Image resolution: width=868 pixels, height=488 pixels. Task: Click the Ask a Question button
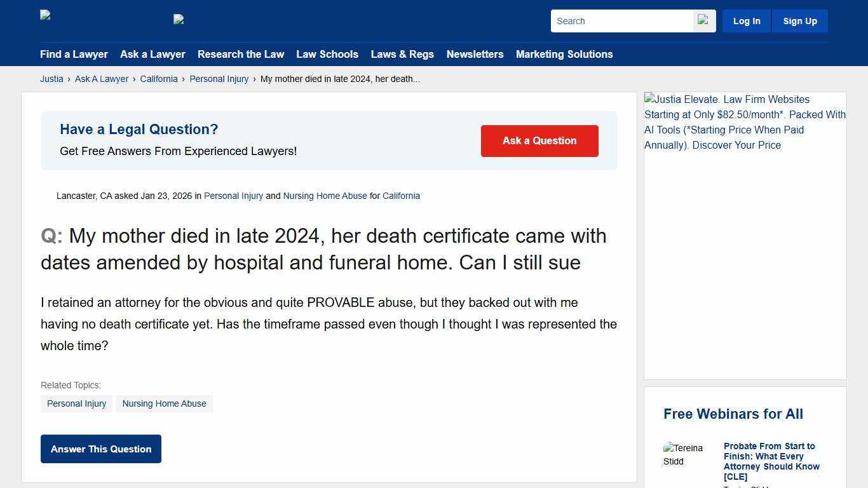click(x=539, y=140)
